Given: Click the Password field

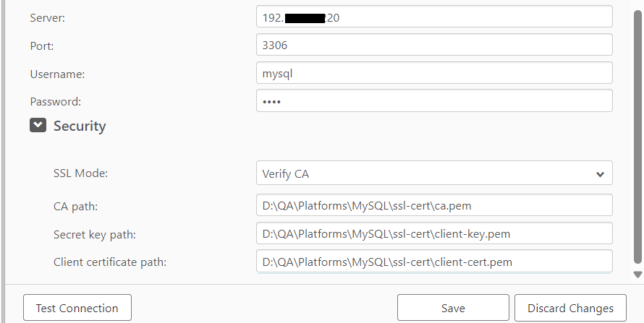Looking at the screenshot, I should (x=434, y=100).
